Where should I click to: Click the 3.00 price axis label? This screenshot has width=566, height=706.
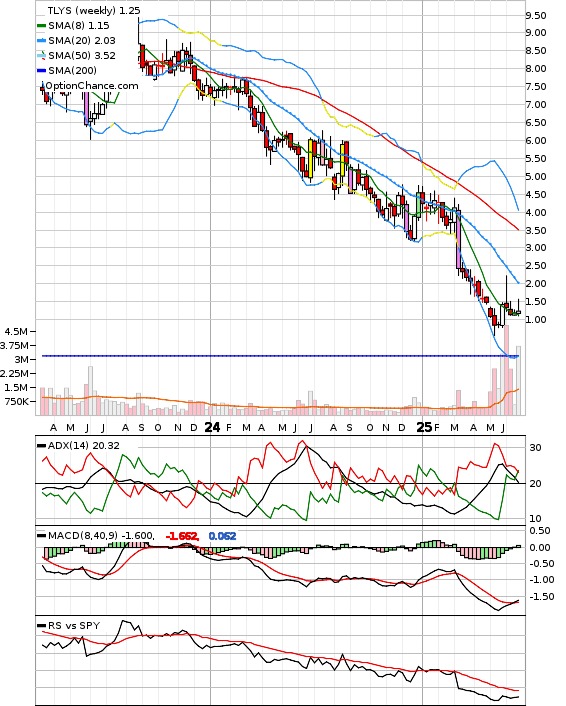tap(536, 248)
